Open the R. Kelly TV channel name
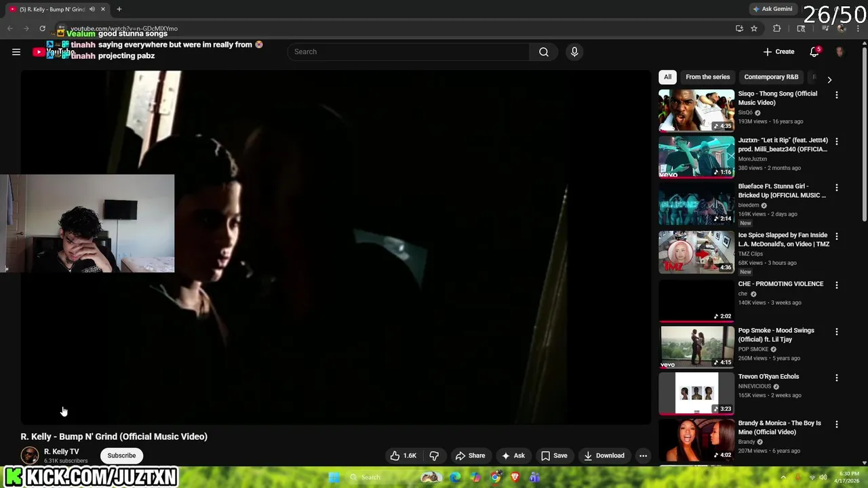The width and height of the screenshot is (868, 488). (x=61, y=451)
